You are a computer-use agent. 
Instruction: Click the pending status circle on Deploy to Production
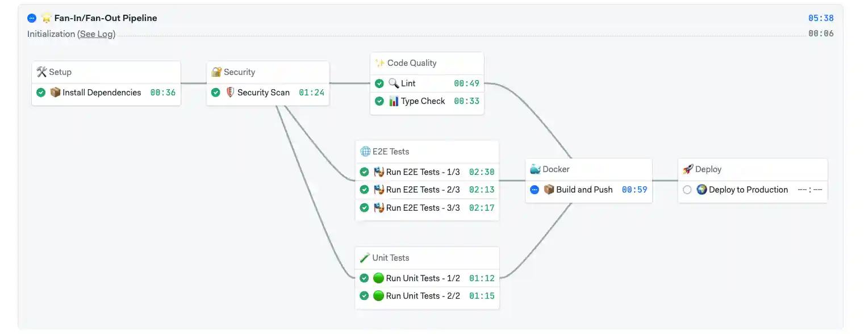click(x=687, y=189)
